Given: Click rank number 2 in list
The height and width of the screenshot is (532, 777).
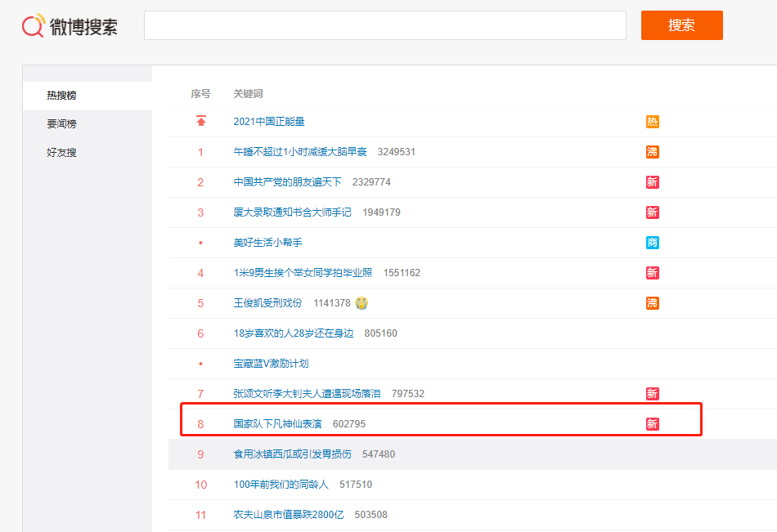Looking at the screenshot, I should pyautogui.click(x=200, y=182).
